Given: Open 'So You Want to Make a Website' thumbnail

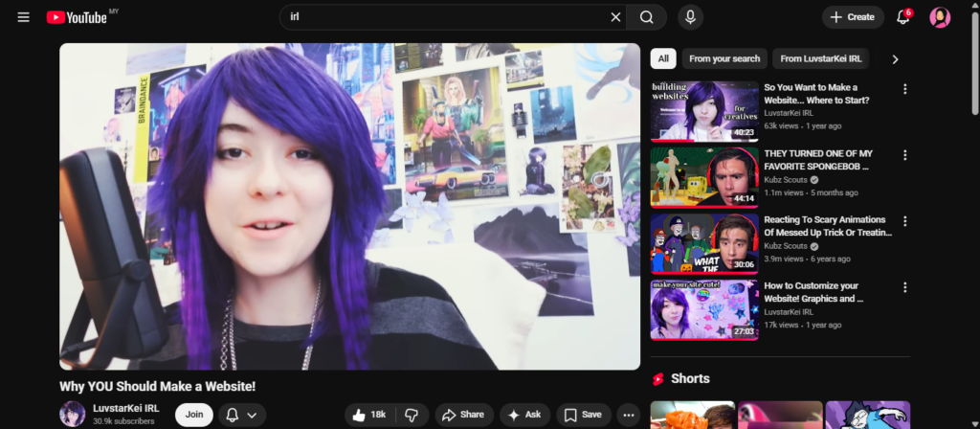Looking at the screenshot, I should [704, 111].
